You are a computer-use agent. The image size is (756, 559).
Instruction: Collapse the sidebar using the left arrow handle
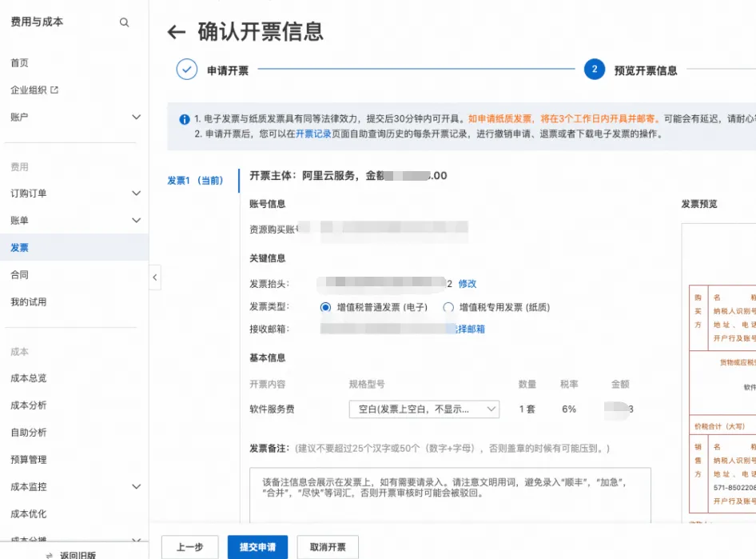[154, 278]
